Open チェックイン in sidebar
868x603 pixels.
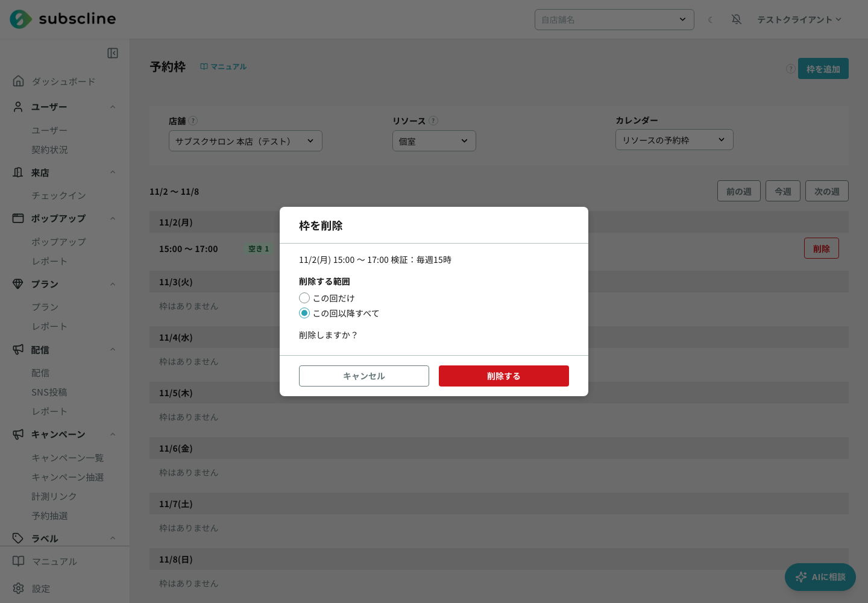click(58, 195)
